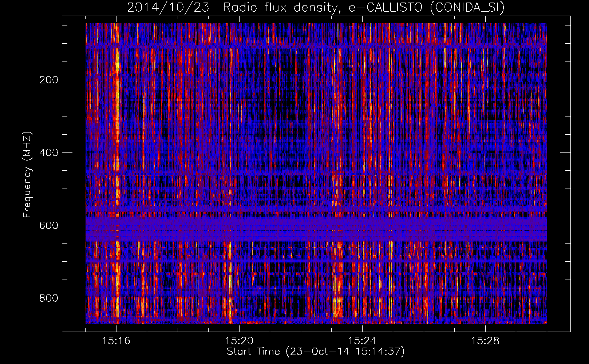Click the 15:28 time tick label
The height and width of the screenshot is (364, 589).
point(485,341)
